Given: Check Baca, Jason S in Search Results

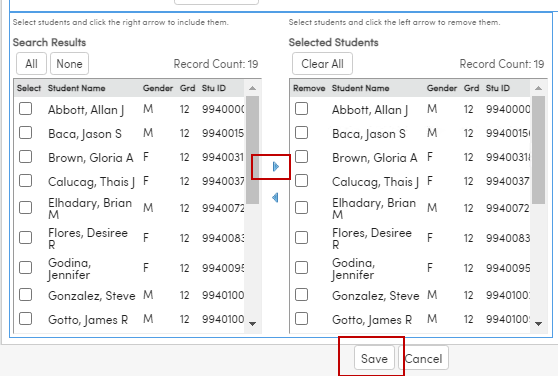Looking at the screenshot, I should pos(26,133).
